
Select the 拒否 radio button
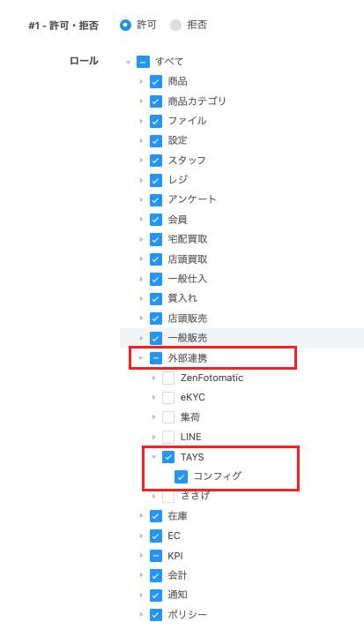tap(175, 26)
